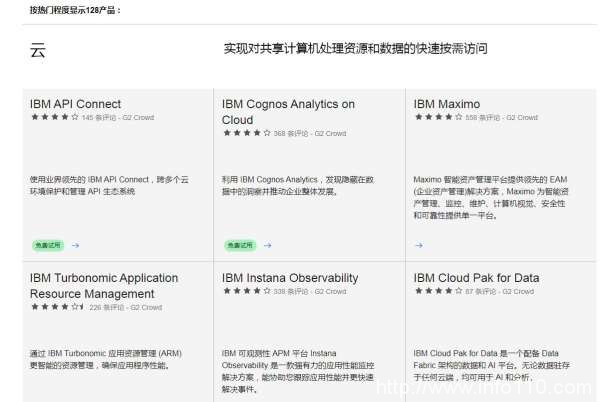Click the arrow icon on IBM Cognos Analytics card
This screenshot has height=402, width=600.
tap(267, 244)
